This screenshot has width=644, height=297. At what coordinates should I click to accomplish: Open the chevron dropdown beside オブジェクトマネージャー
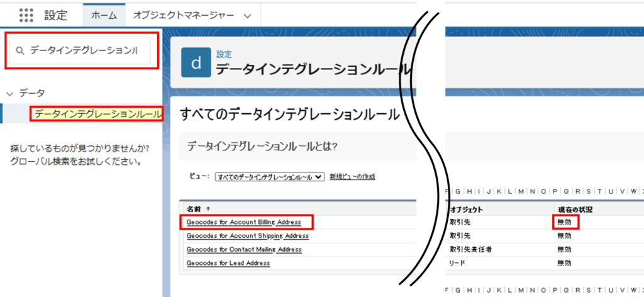pyautogui.click(x=247, y=16)
